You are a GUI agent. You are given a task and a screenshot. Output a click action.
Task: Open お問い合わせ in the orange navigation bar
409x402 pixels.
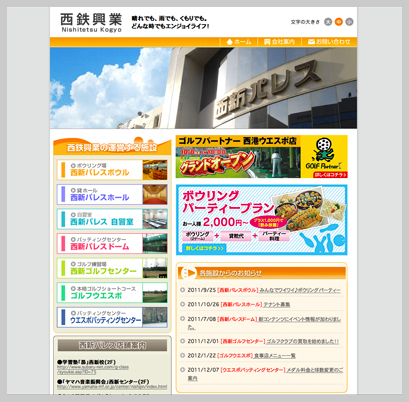click(329, 42)
